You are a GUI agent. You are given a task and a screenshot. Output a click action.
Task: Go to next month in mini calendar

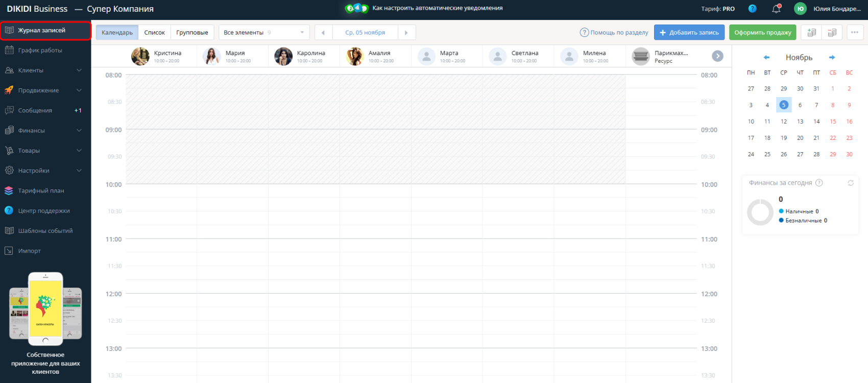(832, 58)
